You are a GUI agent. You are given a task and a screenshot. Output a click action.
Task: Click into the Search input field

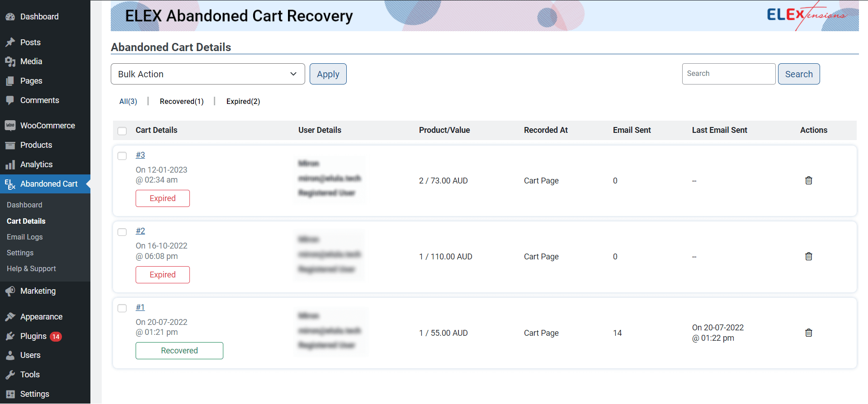point(729,74)
